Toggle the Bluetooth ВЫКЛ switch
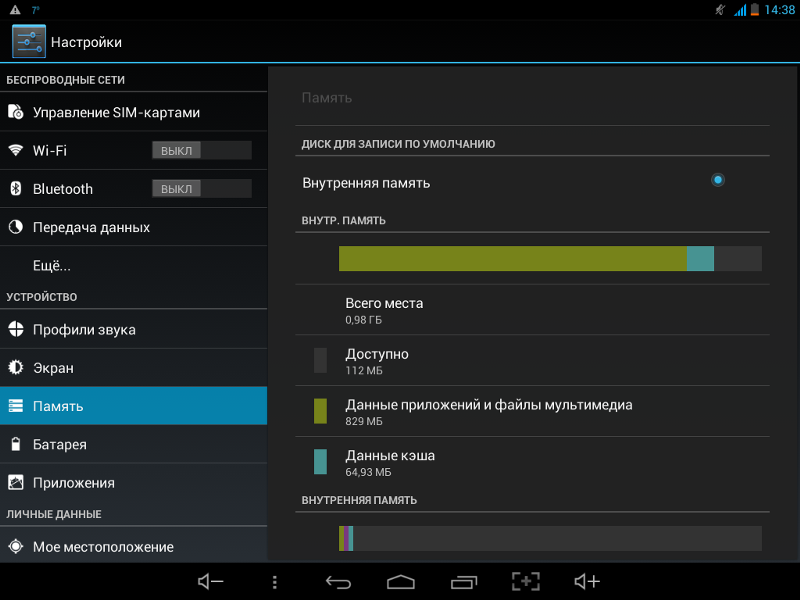 tap(202, 188)
